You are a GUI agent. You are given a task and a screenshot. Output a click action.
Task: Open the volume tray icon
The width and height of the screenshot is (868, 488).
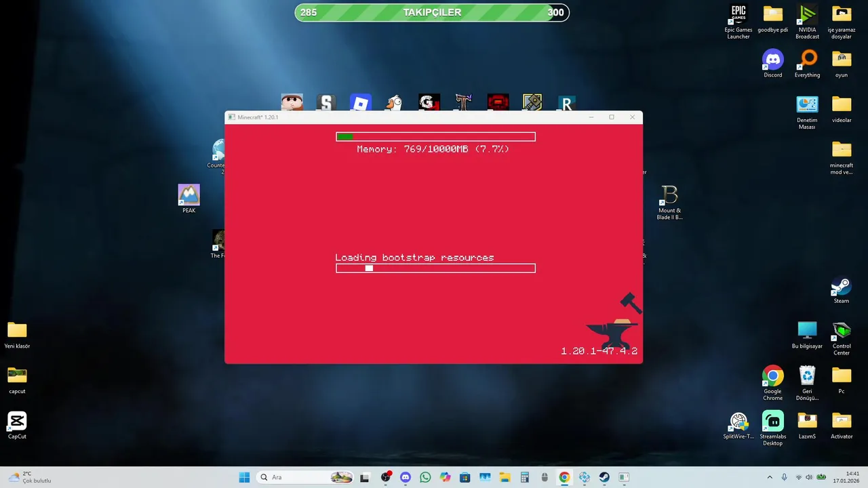click(809, 477)
